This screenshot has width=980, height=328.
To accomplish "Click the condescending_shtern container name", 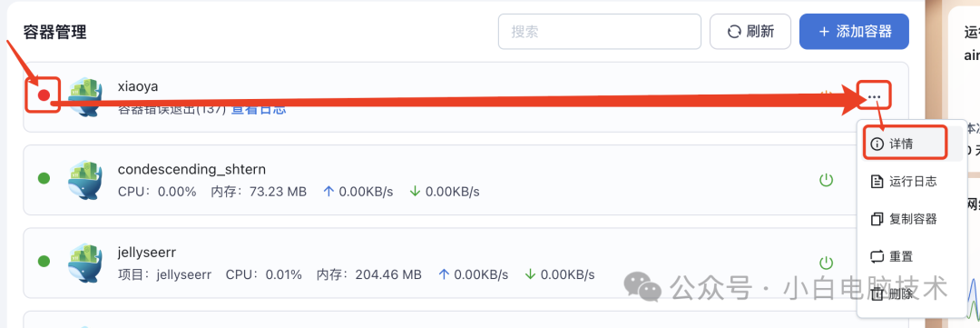I will pyautogui.click(x=191, y=169).
